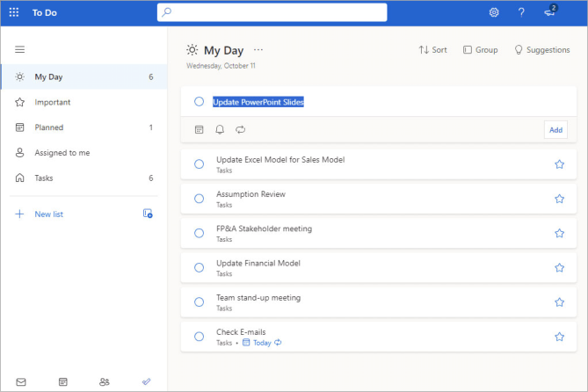Open the Group menu
This screenshot has height=392, width=588.
[x=481, y=50]
